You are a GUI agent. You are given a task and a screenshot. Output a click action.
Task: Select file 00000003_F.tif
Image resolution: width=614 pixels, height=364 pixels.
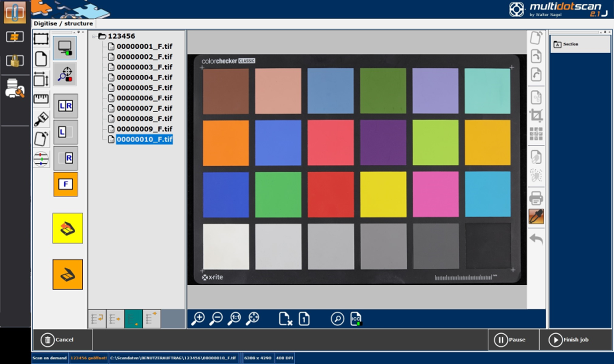(144, 67)
